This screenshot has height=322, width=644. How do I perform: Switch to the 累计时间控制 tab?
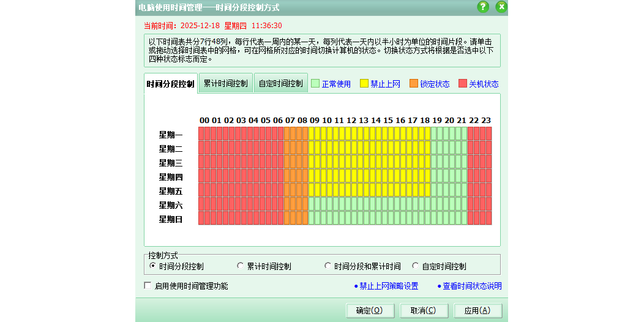point(225,83)
